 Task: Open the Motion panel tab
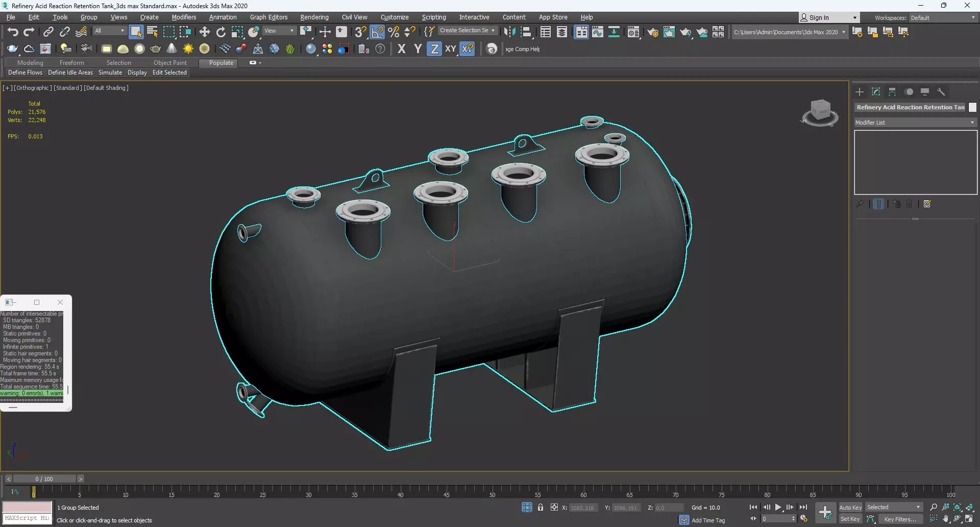(909, 92)
